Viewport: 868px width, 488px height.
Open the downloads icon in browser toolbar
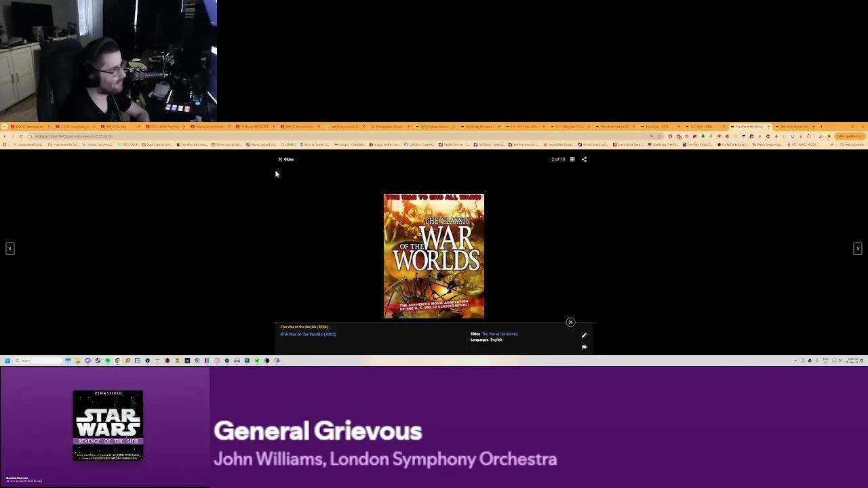click(x=821, y=136)
